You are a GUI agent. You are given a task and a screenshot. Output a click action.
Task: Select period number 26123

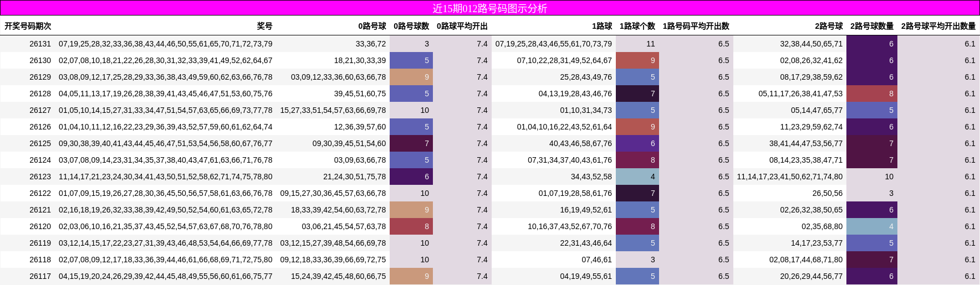click(x=40, y=177)
